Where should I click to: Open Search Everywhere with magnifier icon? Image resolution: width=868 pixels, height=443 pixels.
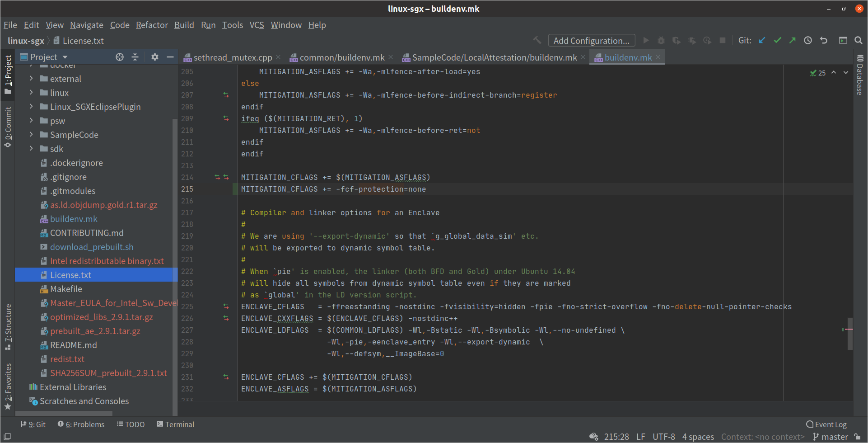point(859,40)
